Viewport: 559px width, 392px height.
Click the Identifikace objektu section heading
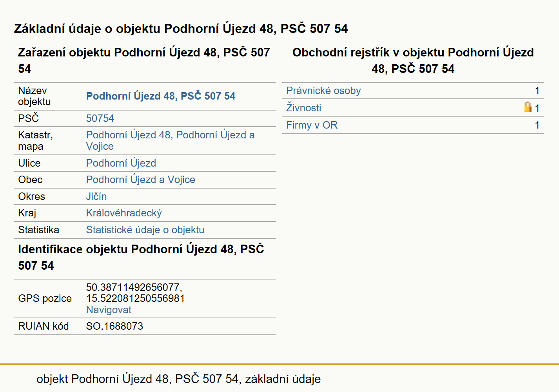point(141,257)
